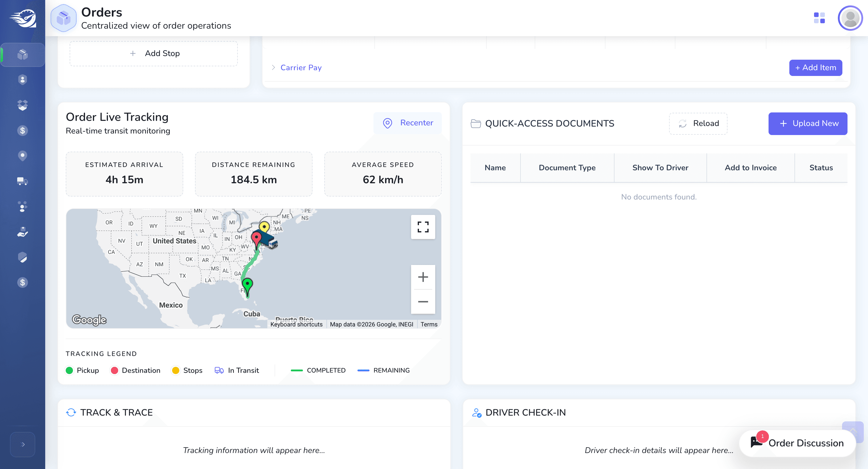Click the green pickup pin on map

tap(247, 287)
